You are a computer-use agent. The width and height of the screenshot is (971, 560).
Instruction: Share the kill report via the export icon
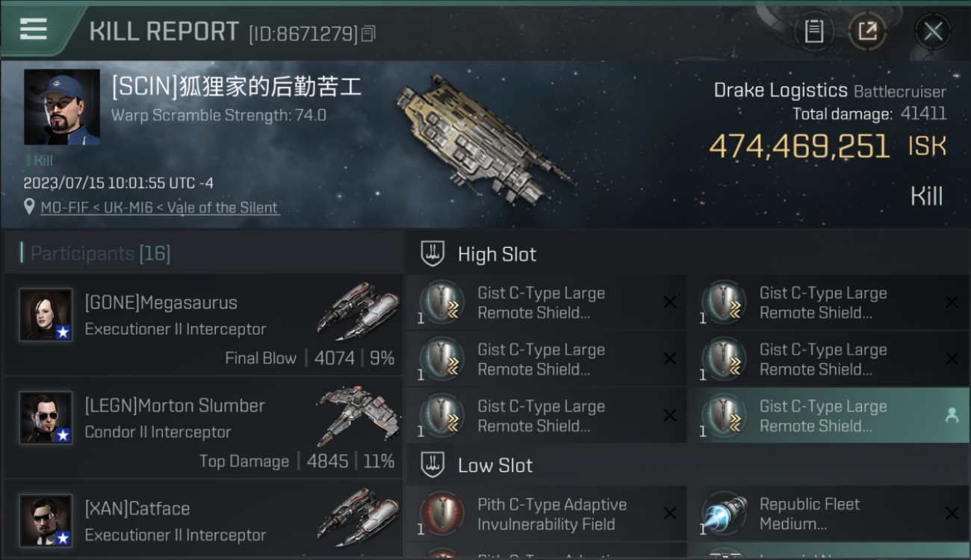[x=867, y=31]
